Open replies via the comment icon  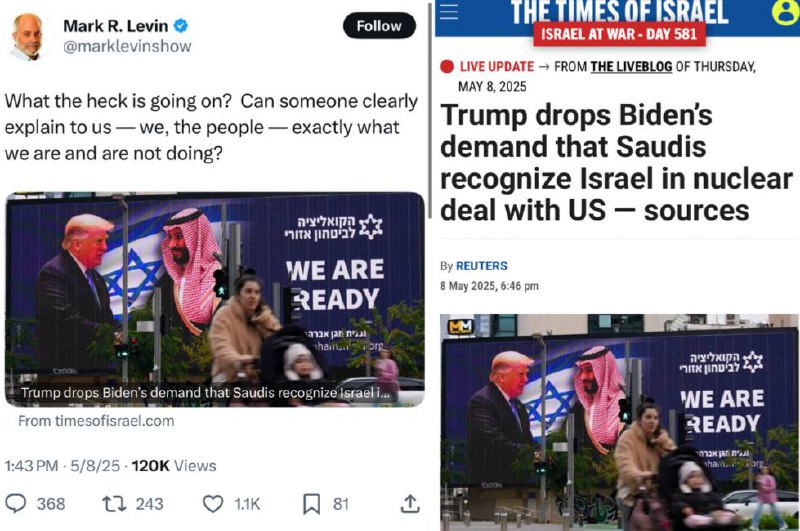(x=16, y=503)
